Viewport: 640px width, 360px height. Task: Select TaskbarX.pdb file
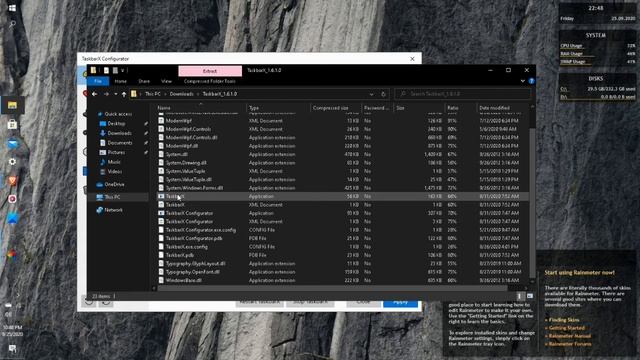343,255
